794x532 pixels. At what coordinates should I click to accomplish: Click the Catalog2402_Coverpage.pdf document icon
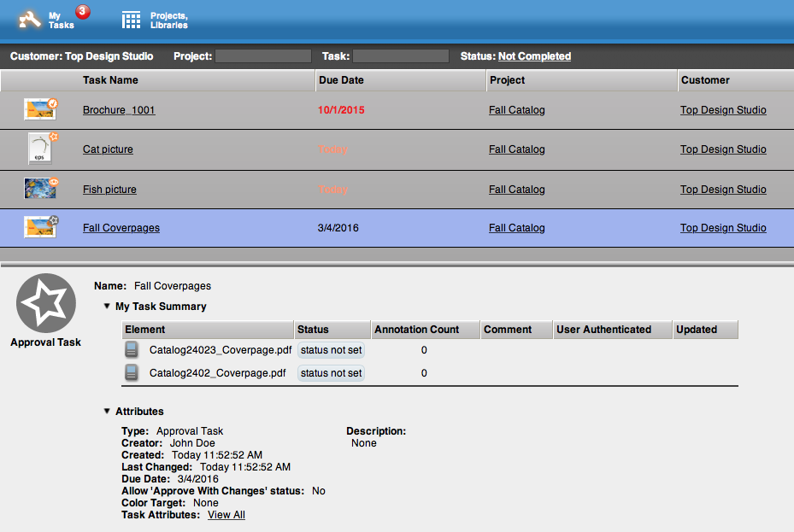[x=131, y=373]
